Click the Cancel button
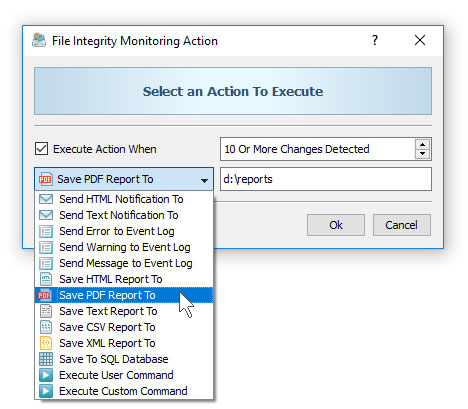Screen dimensions: 468x409 click(402, 225)
